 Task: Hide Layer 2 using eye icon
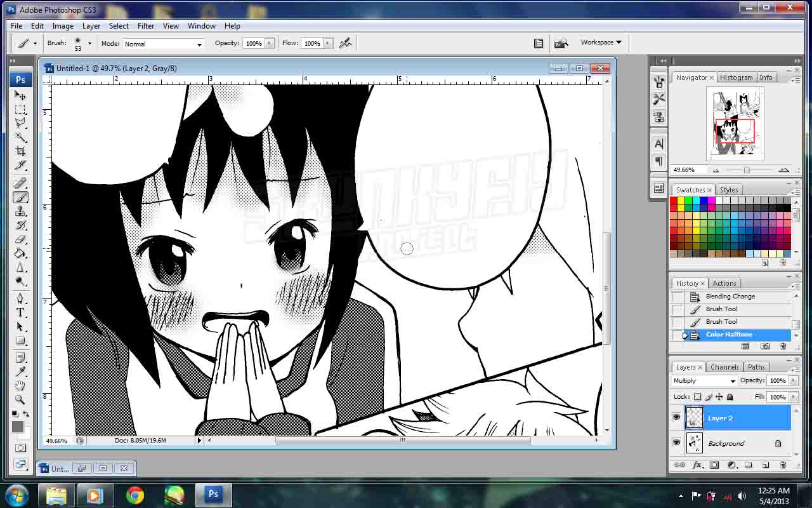(x=676, y=418)
